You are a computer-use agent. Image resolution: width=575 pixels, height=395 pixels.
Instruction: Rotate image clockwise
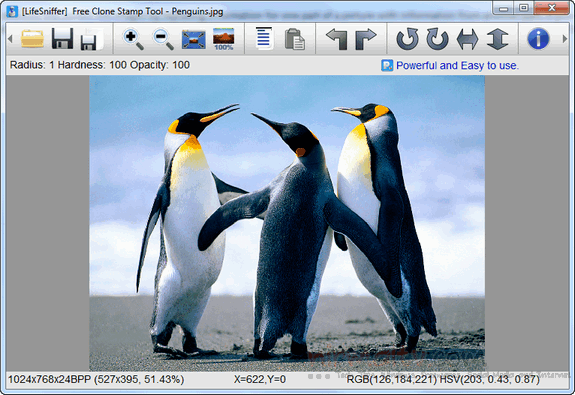[437, 39]
